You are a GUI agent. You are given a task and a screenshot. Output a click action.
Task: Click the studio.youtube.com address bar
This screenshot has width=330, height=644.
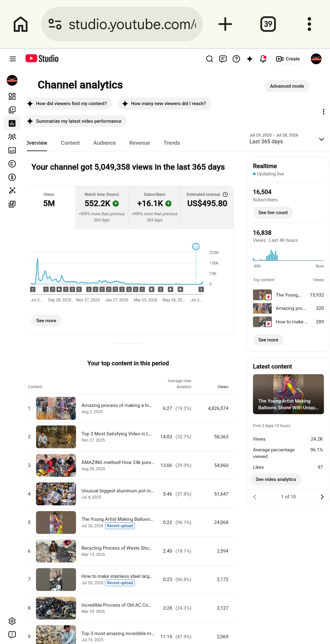tap(122, 24)
